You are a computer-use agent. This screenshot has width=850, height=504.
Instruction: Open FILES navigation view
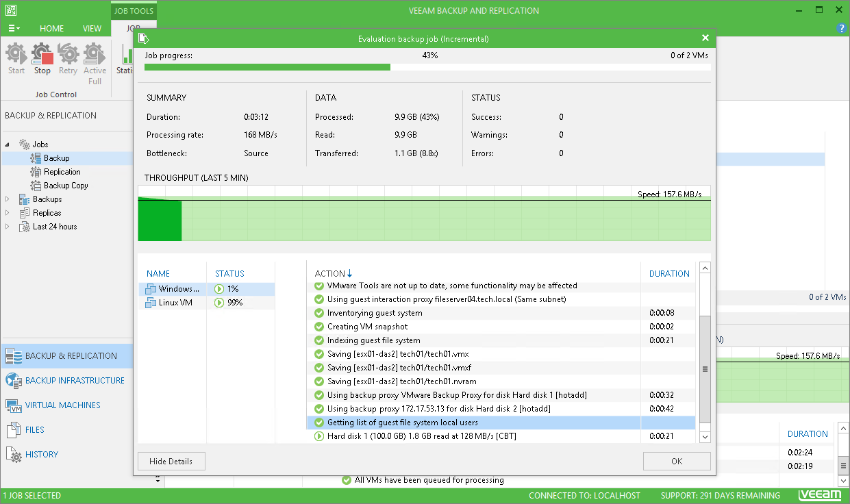pyautogui.click(x=66, y=430)
